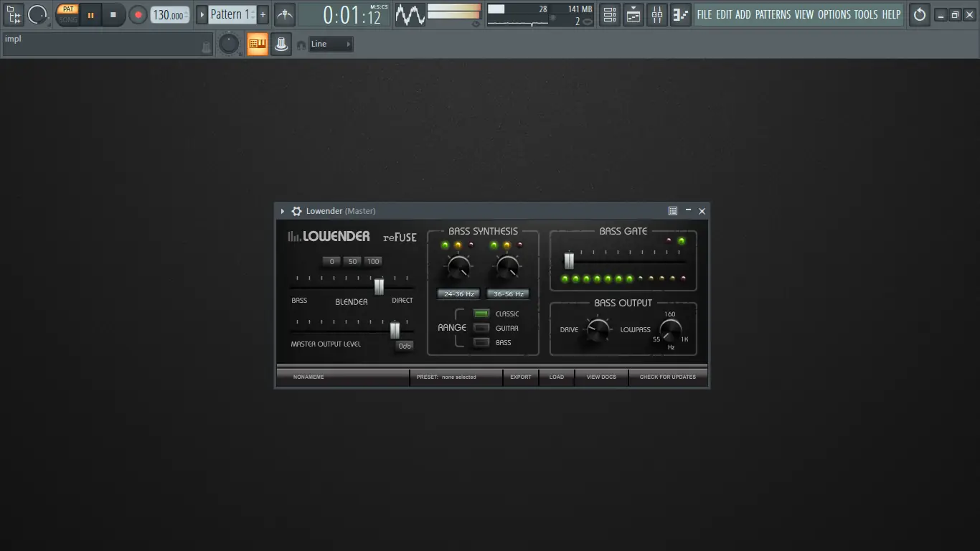Select the GUITAR range option
Viewport: 980px width, 551px height.
(x=481, y=328)
